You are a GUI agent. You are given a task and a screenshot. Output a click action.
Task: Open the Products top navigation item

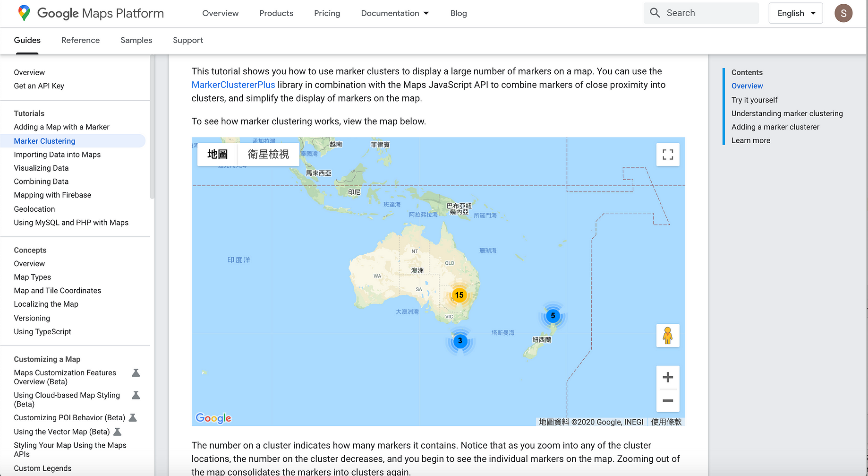276,13
